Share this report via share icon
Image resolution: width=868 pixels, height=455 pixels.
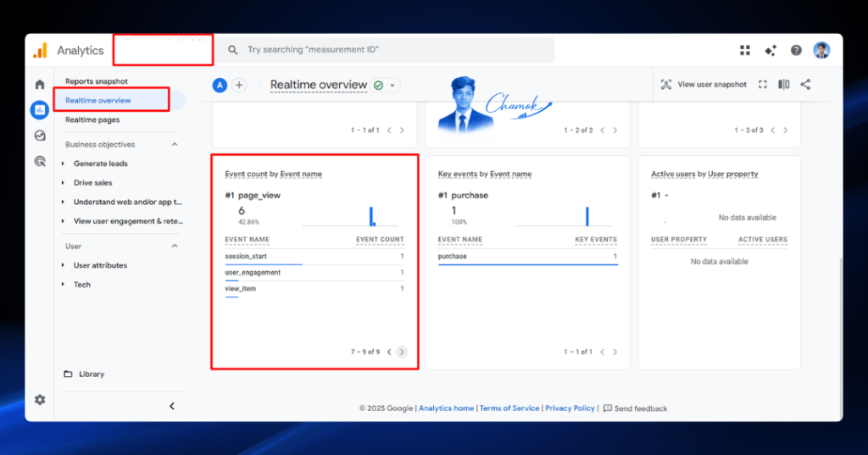pyautogui.click(x=805, y=84)
